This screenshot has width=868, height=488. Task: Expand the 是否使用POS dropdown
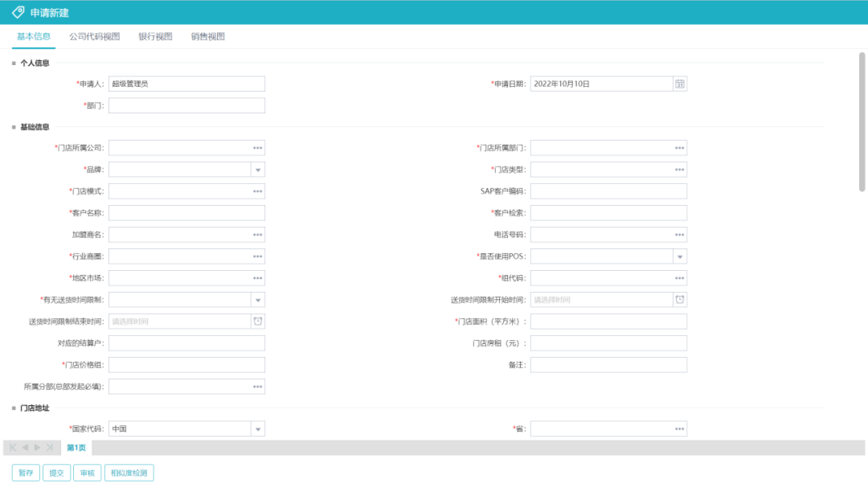pyautogui.click(x=680, y=256)
